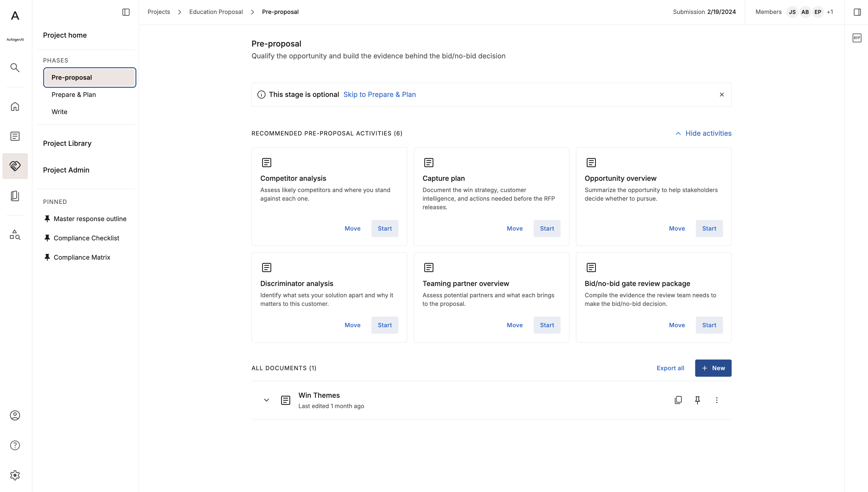868x492 pixels.
Task: Open settings gear icon
Action: tap(15, 475)
